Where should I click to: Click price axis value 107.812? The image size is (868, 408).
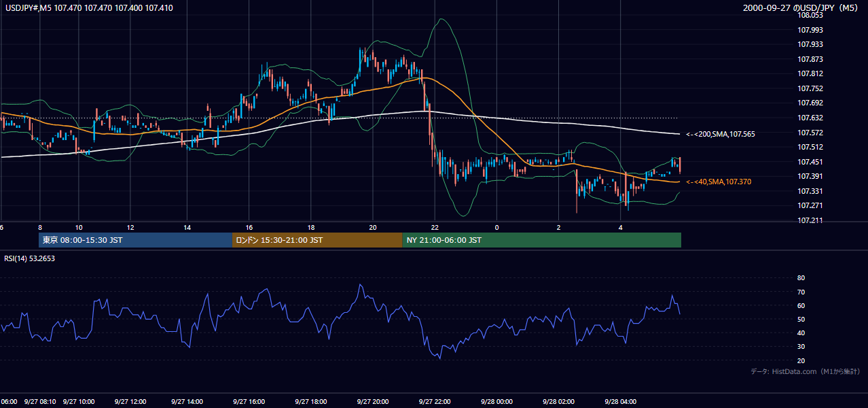pos(810,73)
